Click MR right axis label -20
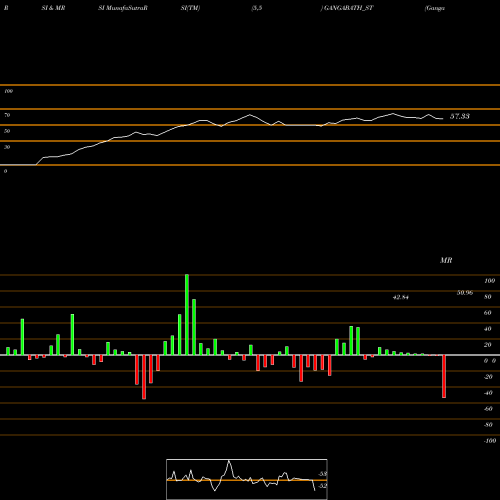500x500 pixels. 488,377
